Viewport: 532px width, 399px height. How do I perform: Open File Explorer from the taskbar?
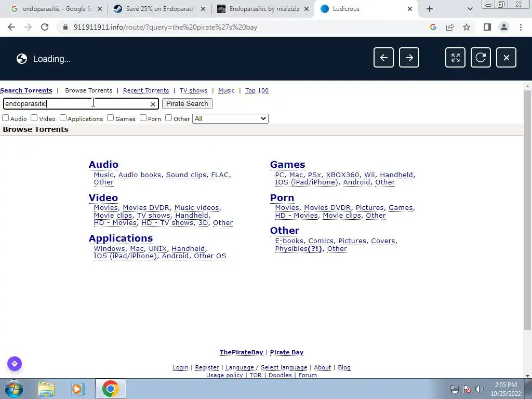46,389
